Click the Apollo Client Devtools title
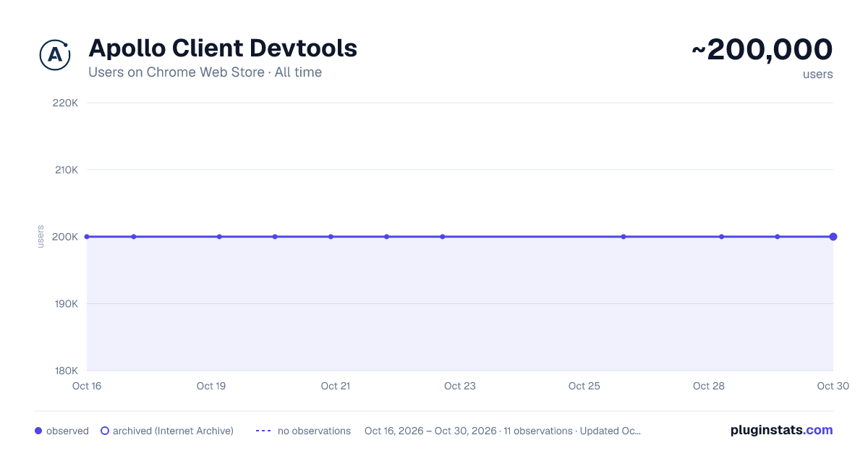Image resolution: width=868 pixels, height=456 pixels. 223,48
